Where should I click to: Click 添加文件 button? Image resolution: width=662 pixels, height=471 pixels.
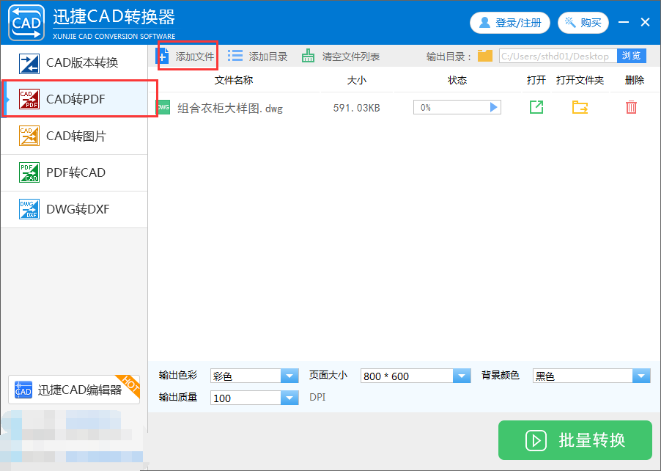[187, 56]
